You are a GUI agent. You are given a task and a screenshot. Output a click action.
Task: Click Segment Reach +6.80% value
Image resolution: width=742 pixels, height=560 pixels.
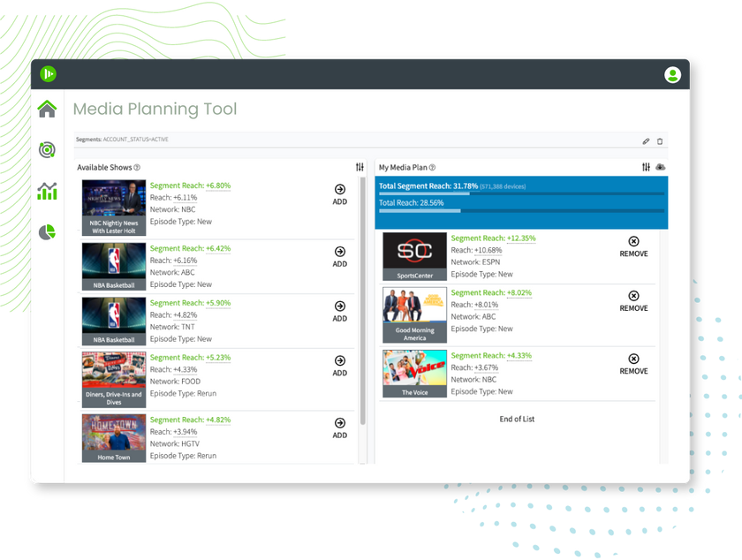click(x=218, y=185)
